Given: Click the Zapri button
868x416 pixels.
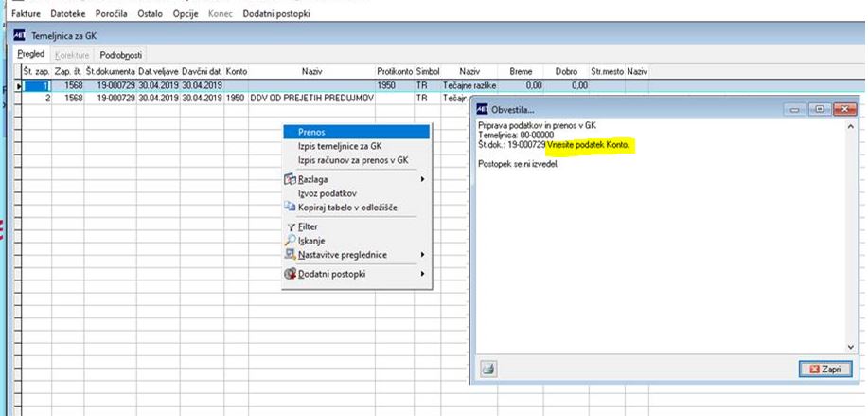Looking at the screenshot, I should click(825, 369).
